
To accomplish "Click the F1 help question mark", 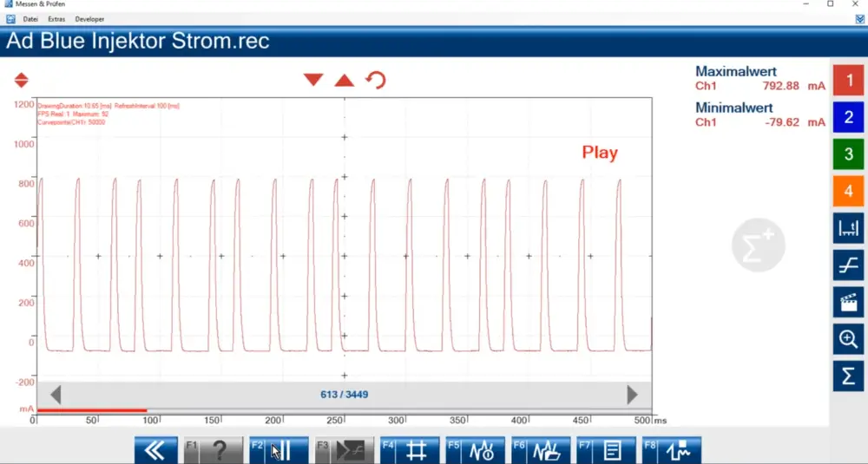I will 214,451.
